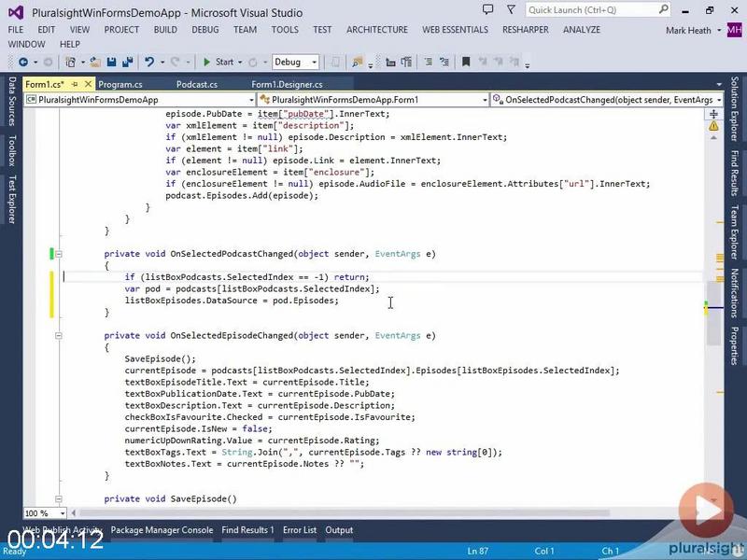747x560 pixels.
Task: Open the document tab list dropdown arrow
Action: coord(719,85)
